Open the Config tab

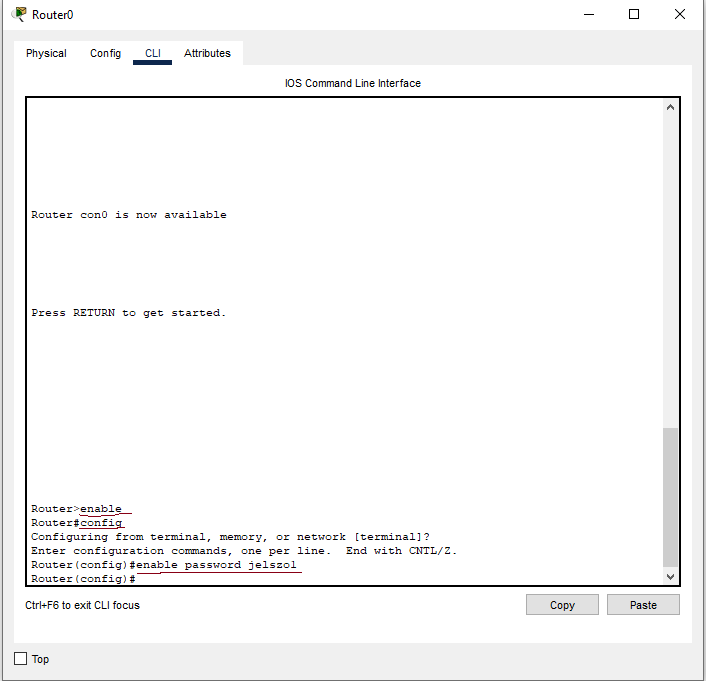click(x=105, y=53)
